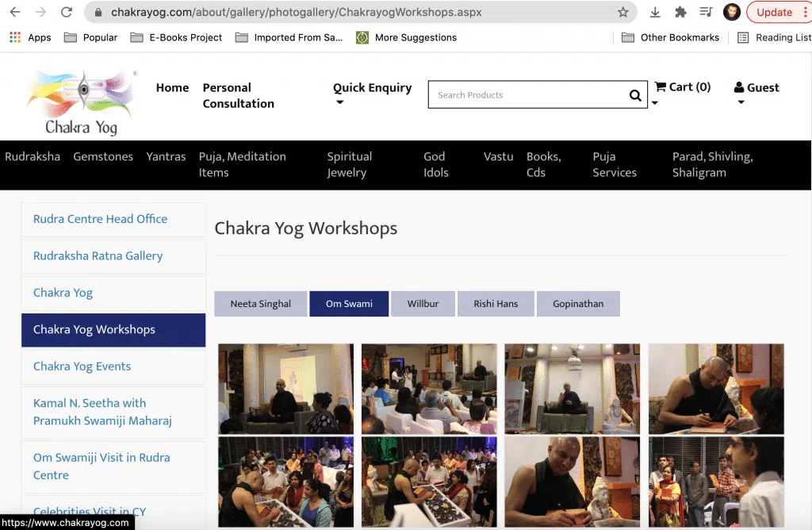Click the padlock site info icon

[x=98, y=12]
